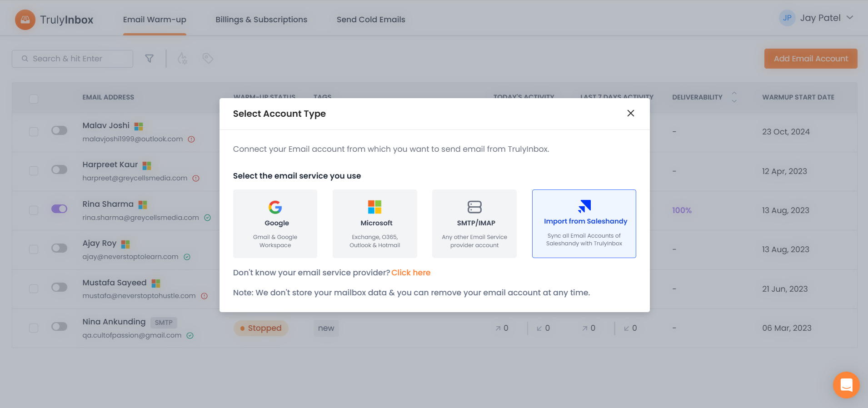
Task: Open the Email Warm-up tab
Action: [155, 20]
